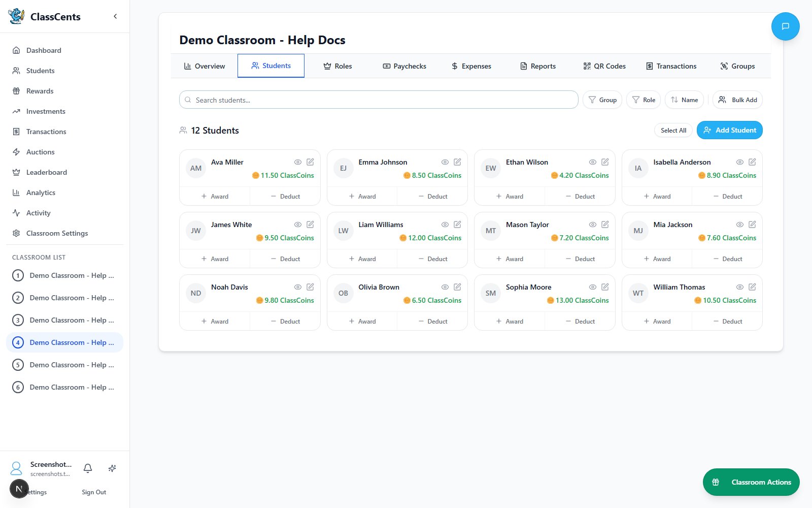View Liam Williams with the eye icon

point(445,225)
